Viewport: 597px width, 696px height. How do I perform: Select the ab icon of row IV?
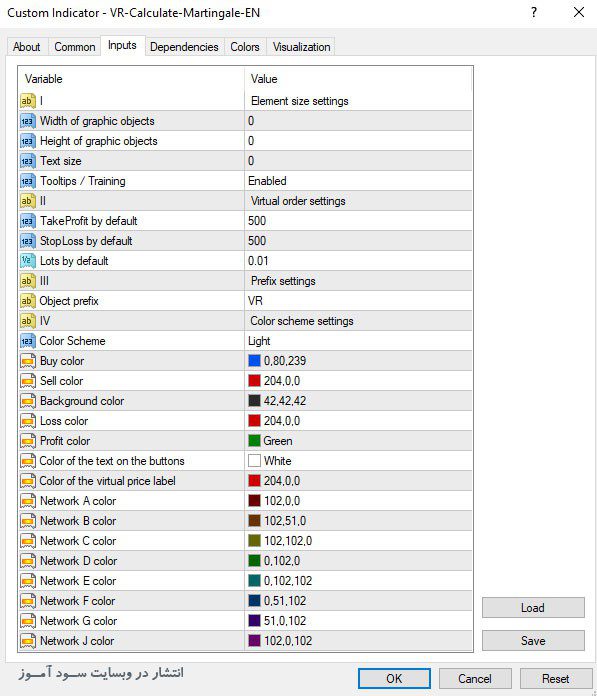28,320
